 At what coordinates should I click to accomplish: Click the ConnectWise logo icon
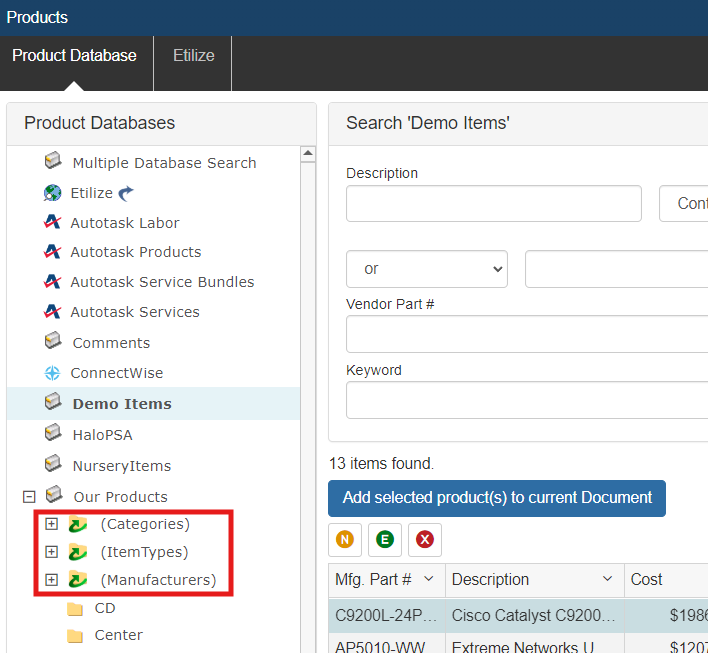pyautogui.click(x=52, y=373)
